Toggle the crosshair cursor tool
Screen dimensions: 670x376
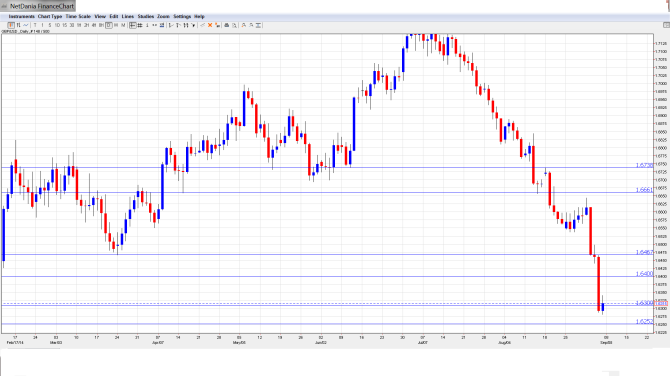(x=132, y=25)
